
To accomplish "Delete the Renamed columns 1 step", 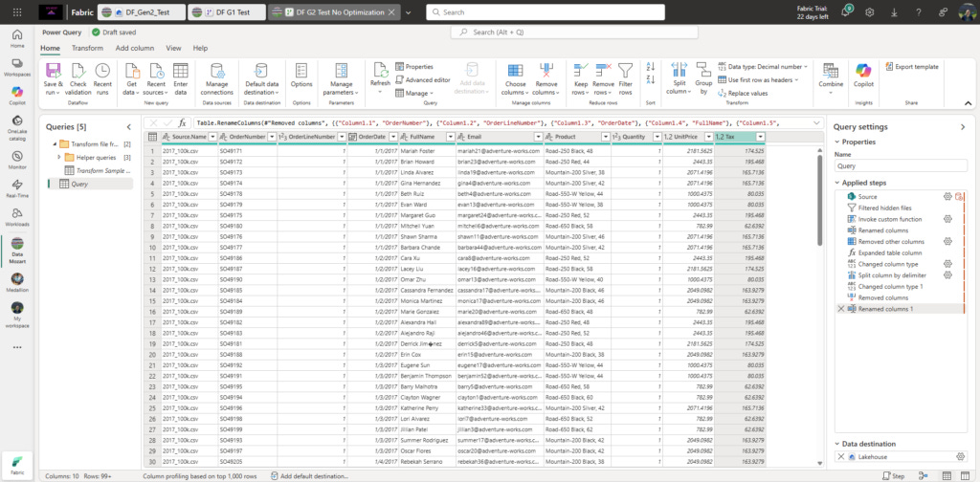I will click(x=840, y=309).
